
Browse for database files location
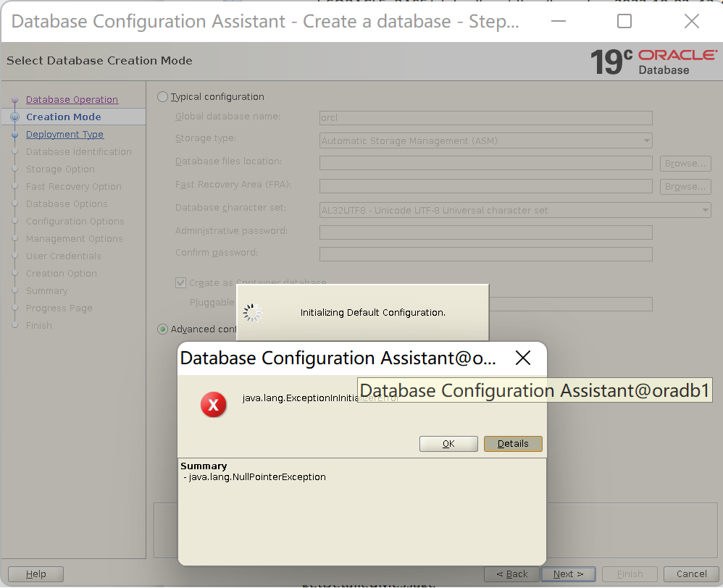point(685,163)
